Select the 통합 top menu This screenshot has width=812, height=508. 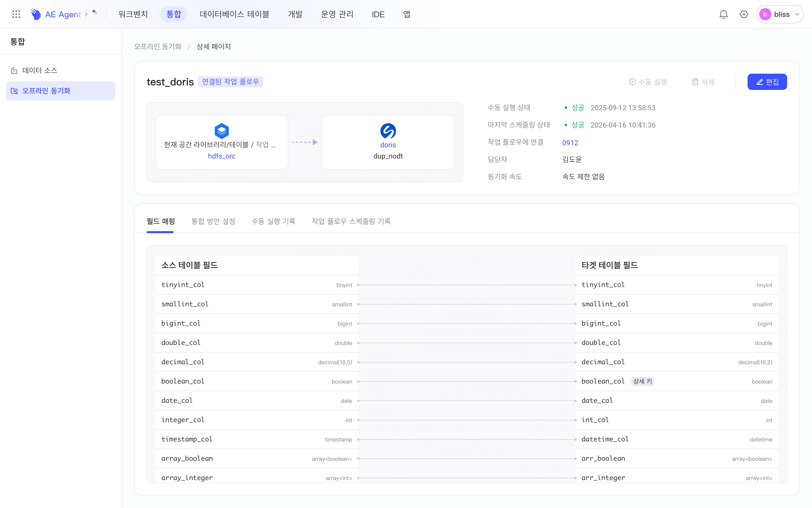click(174, 14)
